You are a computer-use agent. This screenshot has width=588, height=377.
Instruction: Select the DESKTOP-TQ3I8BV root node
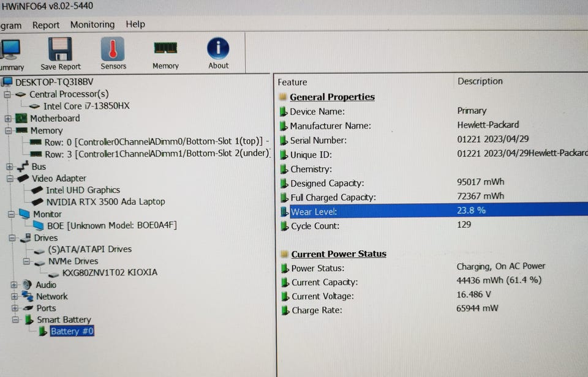55,81
